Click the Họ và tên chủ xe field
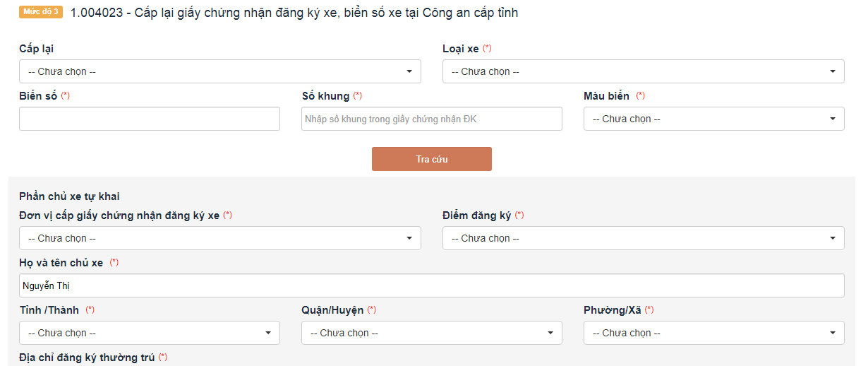 [x=431, y=285]
